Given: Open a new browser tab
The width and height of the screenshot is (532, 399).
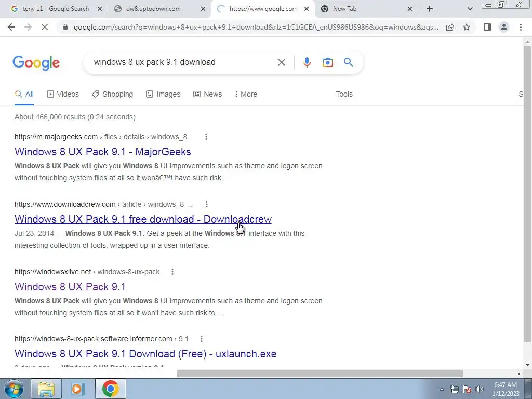Looking at the screenshot, I should click(430, 9).
